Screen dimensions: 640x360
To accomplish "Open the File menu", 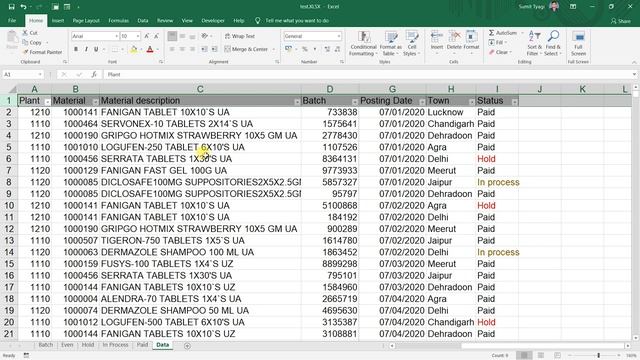I will click(12, 20).
